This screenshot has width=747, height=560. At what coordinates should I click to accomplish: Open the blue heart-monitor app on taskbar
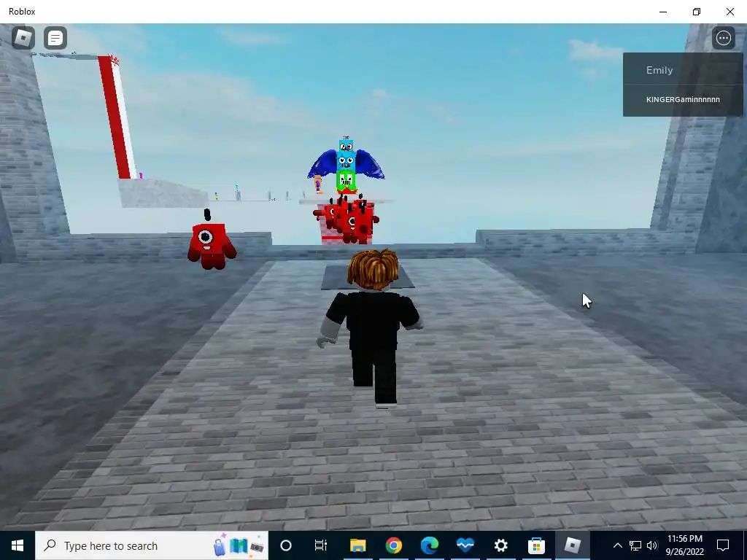click(x=465, y=545)
